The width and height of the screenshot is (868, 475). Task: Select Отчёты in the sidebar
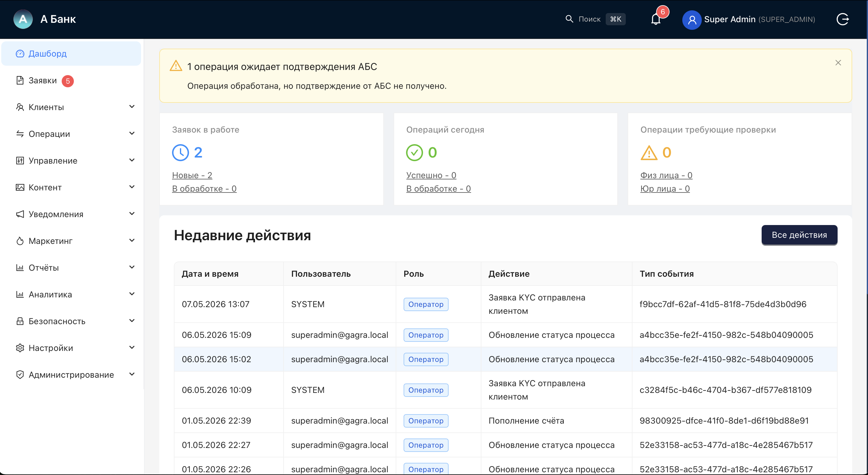point(71,268)
